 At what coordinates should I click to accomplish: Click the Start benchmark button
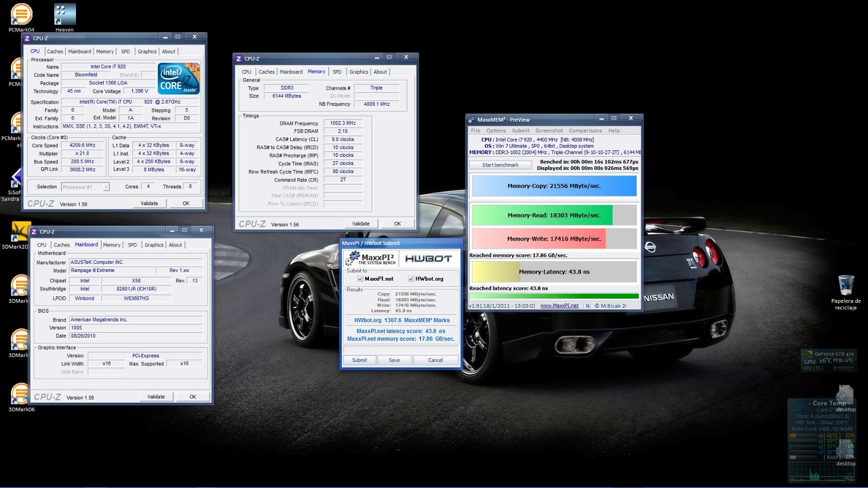pos(500,165)
